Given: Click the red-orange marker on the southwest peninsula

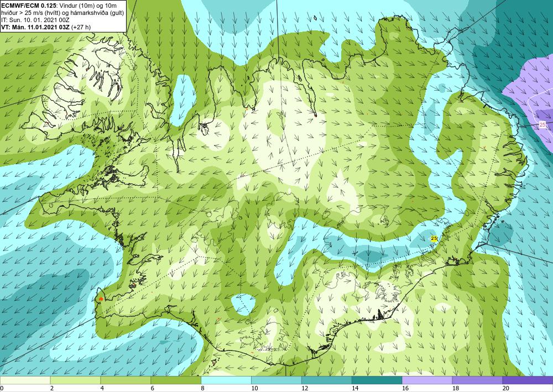Looking at the screenshot, I should pyautogui.click(x=101, y=299).
